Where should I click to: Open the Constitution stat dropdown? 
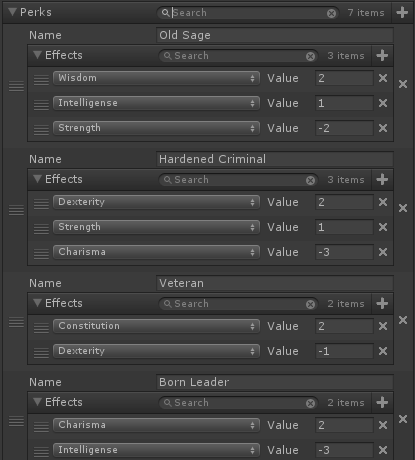(x=156, y=326)
